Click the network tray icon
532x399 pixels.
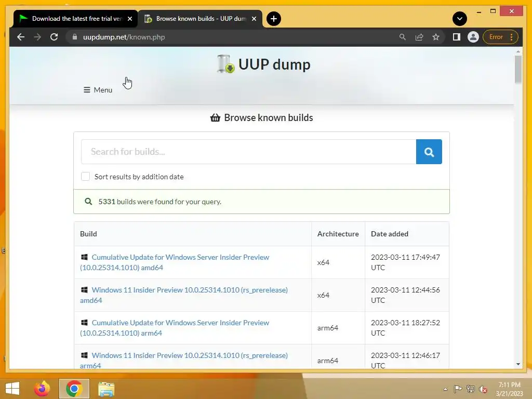[471, 389]
